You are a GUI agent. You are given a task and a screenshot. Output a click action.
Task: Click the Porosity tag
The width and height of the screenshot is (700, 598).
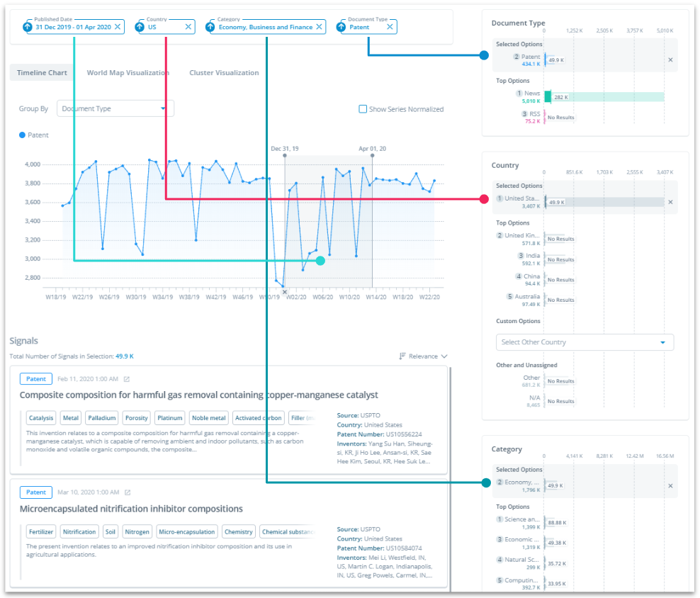[136, 418]
